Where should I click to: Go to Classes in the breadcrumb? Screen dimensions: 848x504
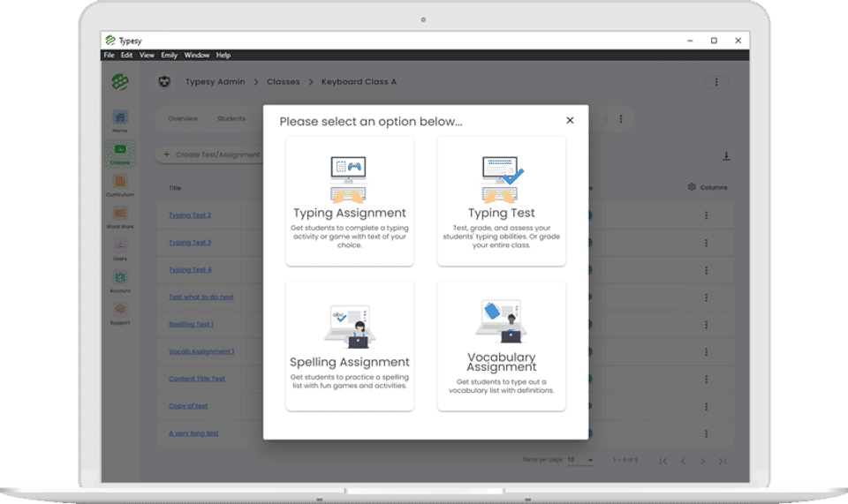(283, 82)
